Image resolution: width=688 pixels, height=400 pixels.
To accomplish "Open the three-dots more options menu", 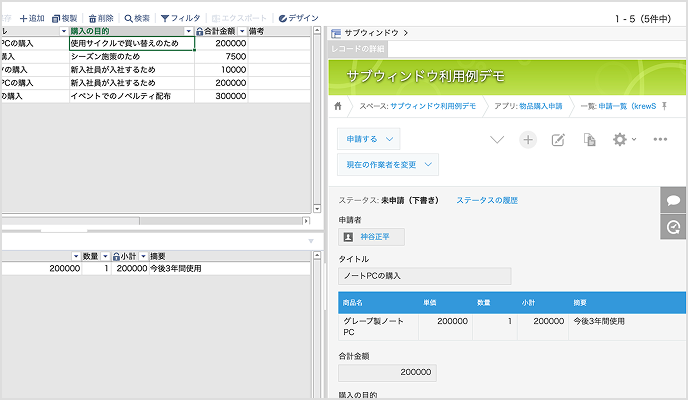I will [x=660, y=140].
